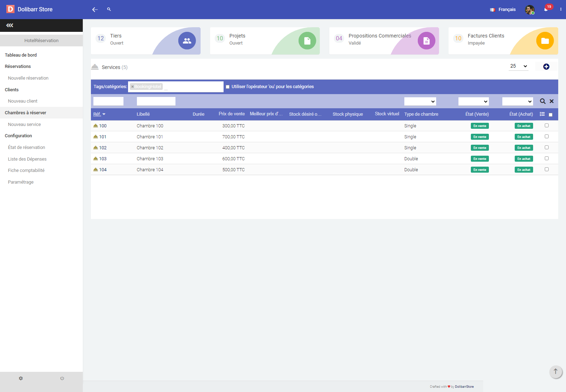Enable the 'ou' operator categories checkbox
This screenshot has height=392, width=566.
tap(228, 87)
